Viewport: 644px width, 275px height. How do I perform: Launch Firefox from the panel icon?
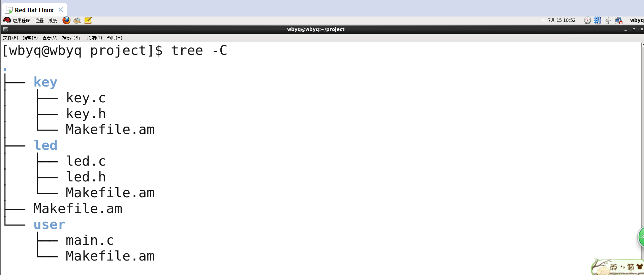[x=66, y=21]
